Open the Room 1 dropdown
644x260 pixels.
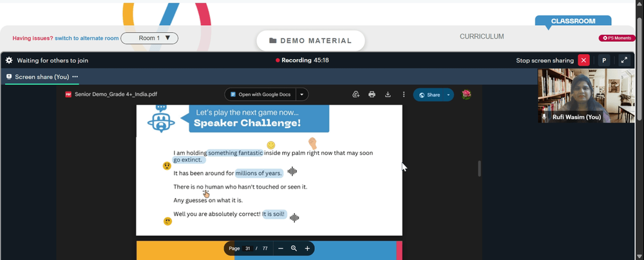(149, 38)
